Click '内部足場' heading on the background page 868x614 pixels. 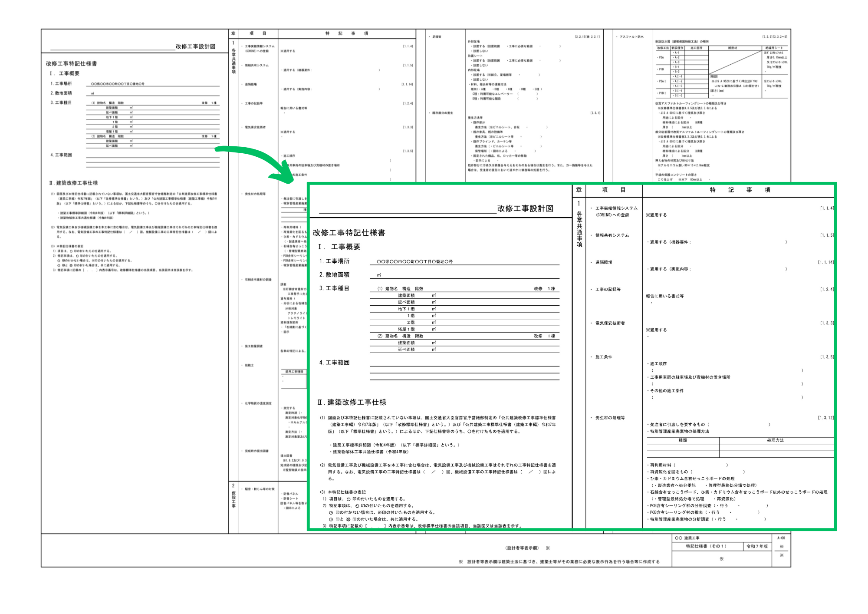(x=473, y=70)
